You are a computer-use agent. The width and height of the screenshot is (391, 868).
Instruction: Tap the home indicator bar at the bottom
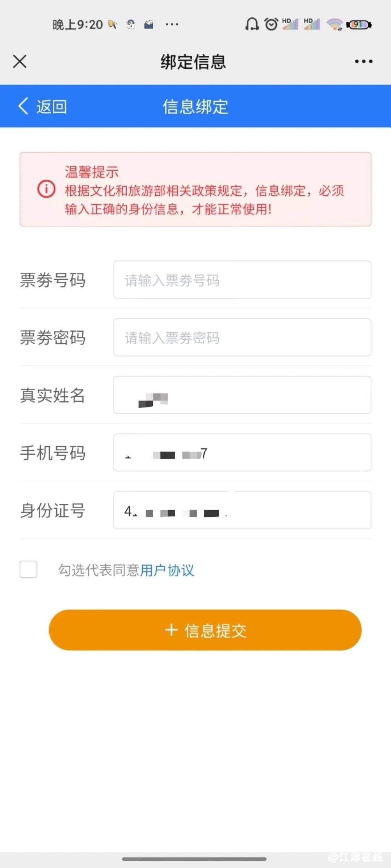(194, 859)
